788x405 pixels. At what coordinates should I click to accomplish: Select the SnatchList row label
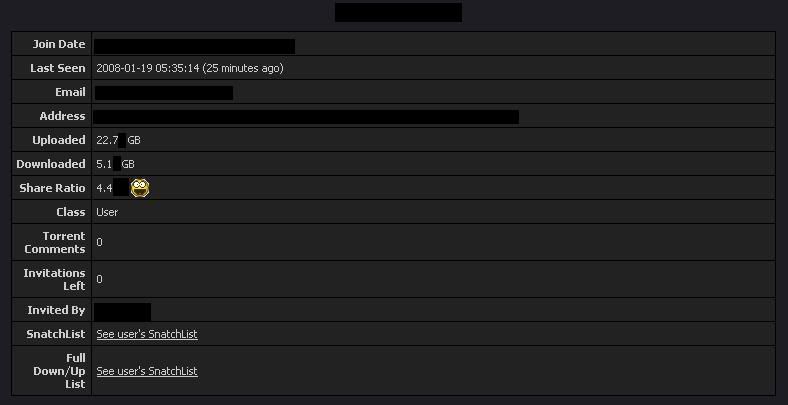56,334
